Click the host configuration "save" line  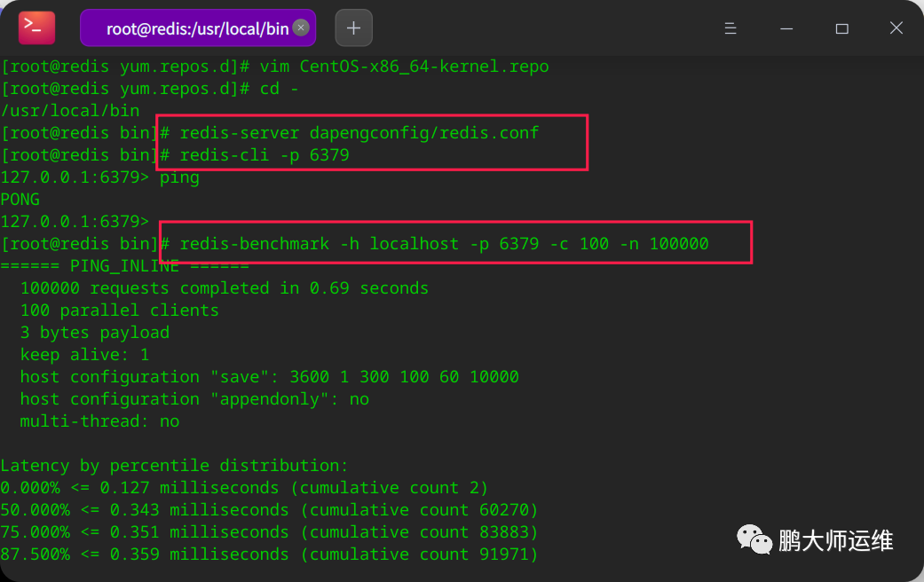coord(269,377)
